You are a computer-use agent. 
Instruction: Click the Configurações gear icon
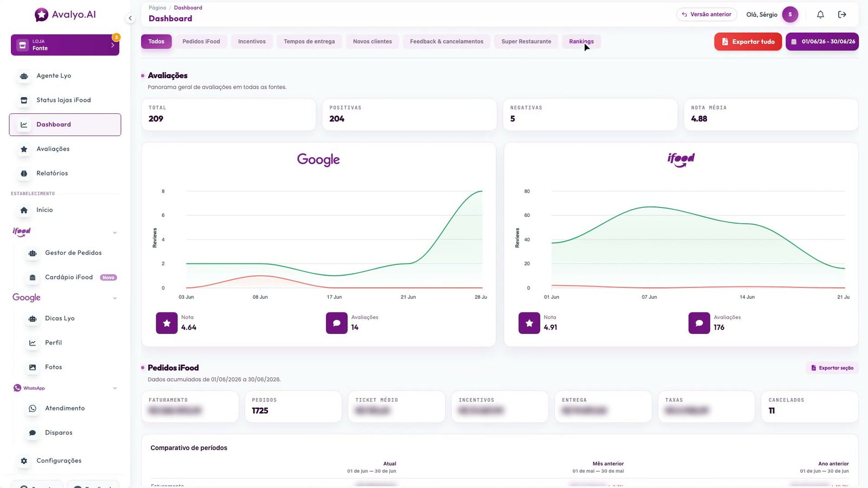tap(24, 461)
